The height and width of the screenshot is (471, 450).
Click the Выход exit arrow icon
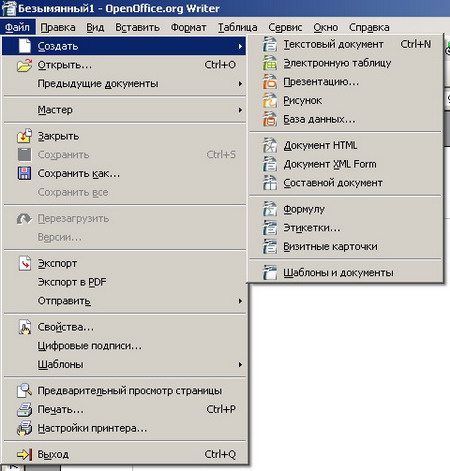coord(25,454)
